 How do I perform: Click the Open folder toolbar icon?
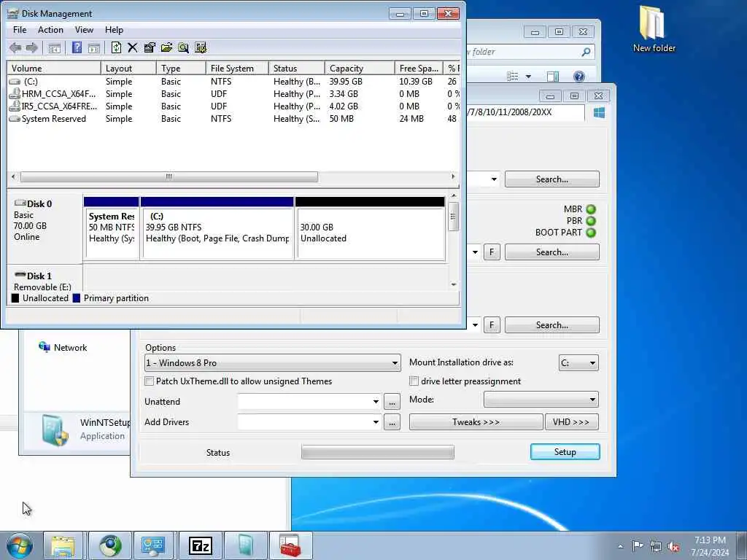tap(166, 47)
